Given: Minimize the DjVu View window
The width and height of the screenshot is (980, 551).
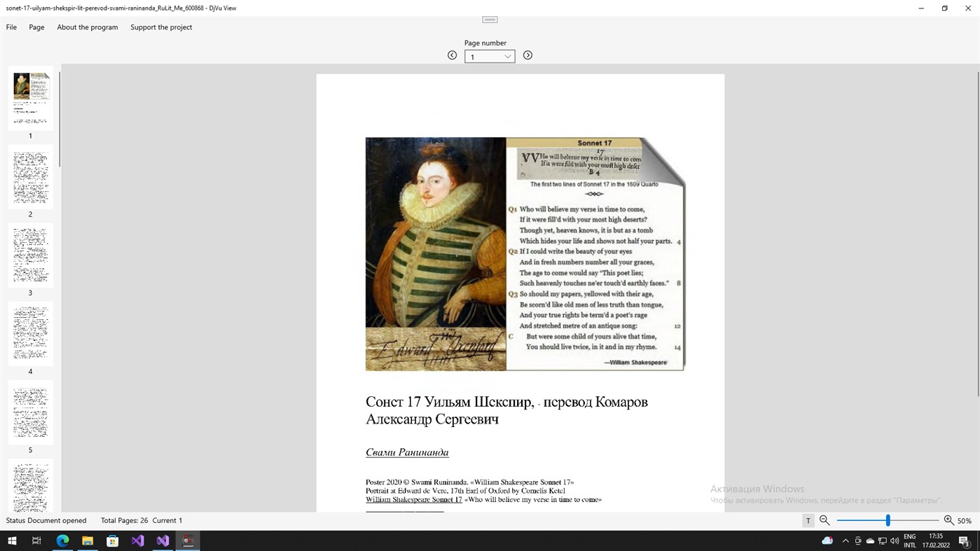Looking at the screenshot, I should point(921,8).
